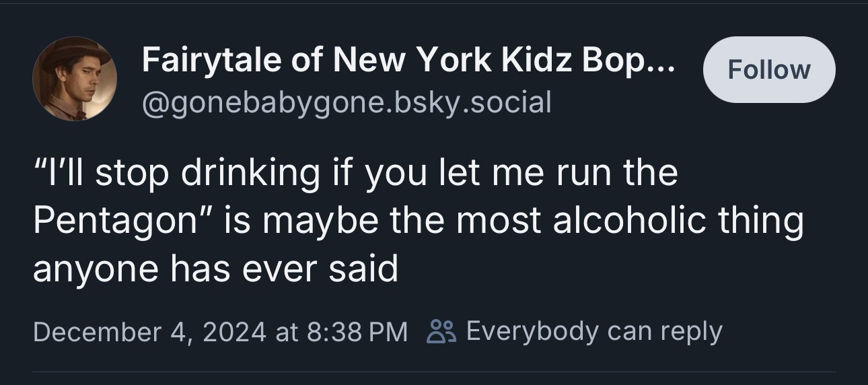Click the @gonebabygone.bsky.social handle
This screenshot has width=868, height=385.
347,102
